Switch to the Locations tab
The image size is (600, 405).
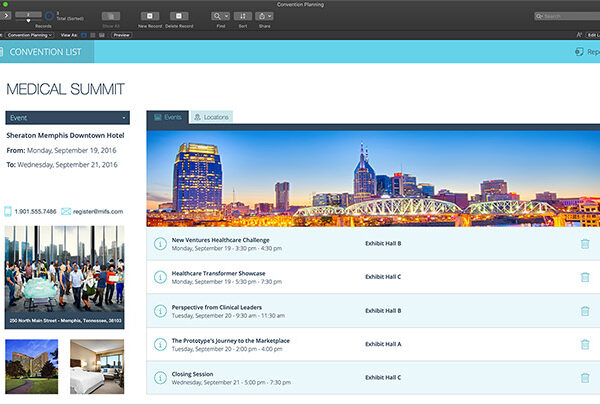[211, 117]
